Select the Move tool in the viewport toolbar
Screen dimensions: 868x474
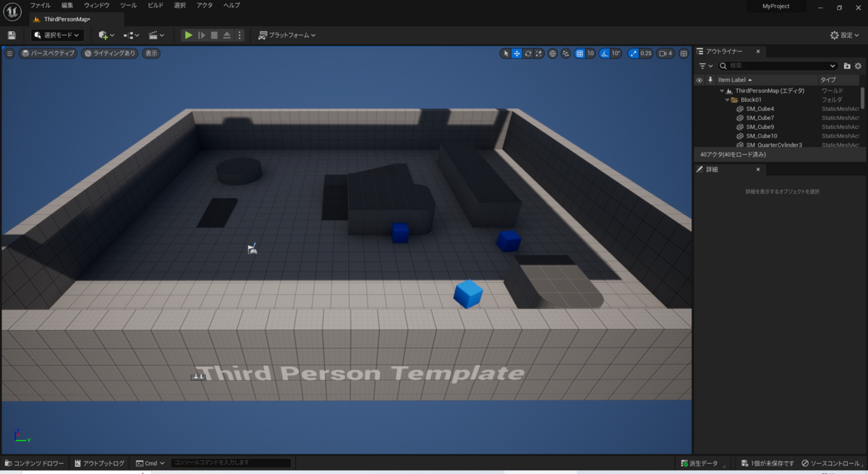point(517,54)
